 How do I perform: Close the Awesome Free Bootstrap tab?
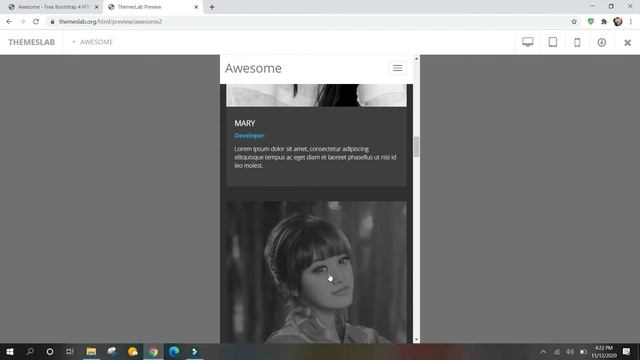(x=97, y=7)
